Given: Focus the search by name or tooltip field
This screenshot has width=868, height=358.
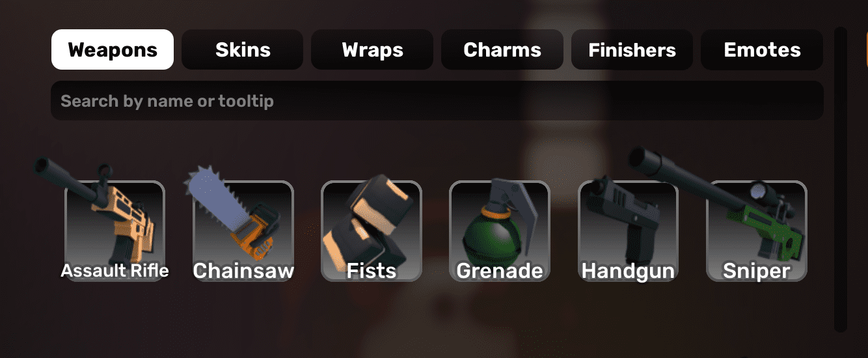Looking at the screenshot, I should pyautogui.click(x=437, y=101).
